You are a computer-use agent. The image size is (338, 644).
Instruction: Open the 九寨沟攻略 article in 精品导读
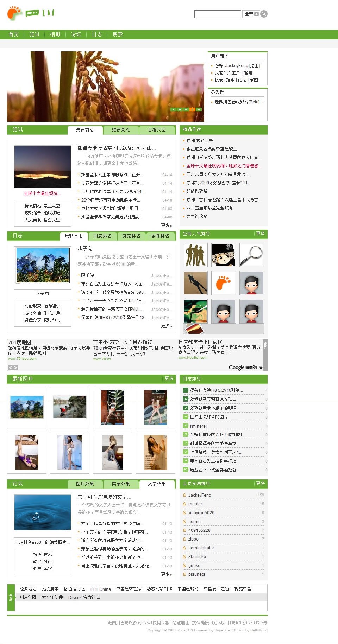[x=197, y=216]
